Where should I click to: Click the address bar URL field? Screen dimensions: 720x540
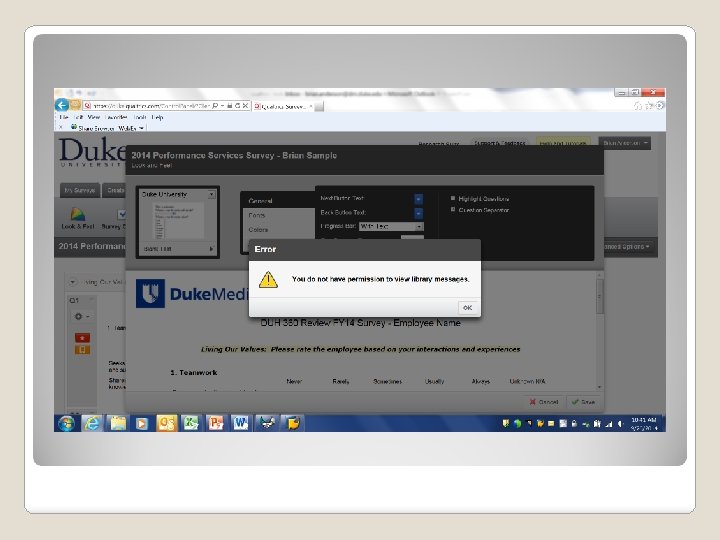147,106
